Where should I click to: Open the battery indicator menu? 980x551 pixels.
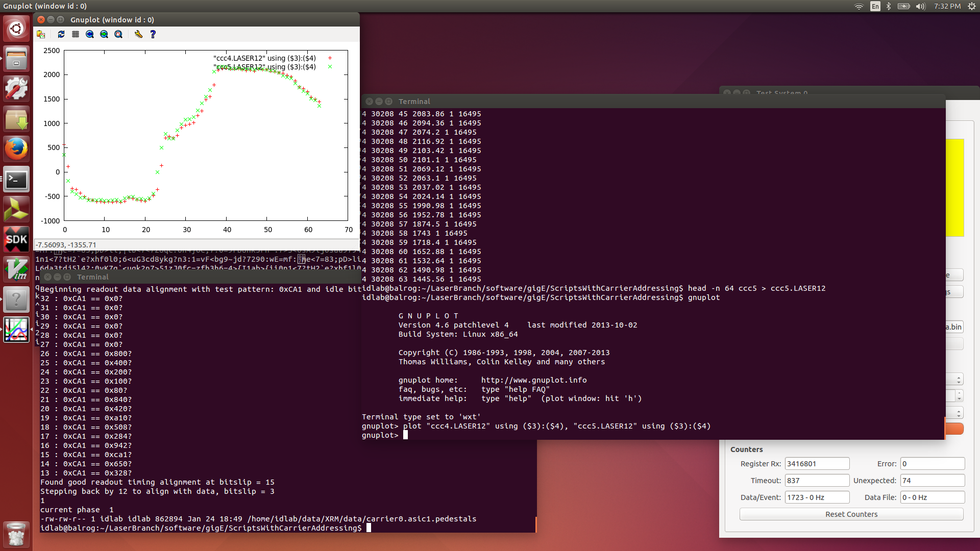pos(904,6)
